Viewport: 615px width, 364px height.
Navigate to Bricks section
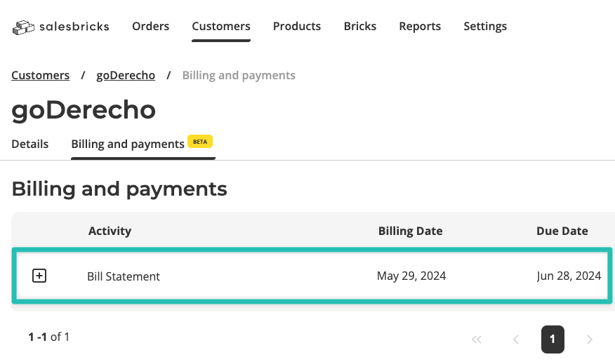point(360,26)
